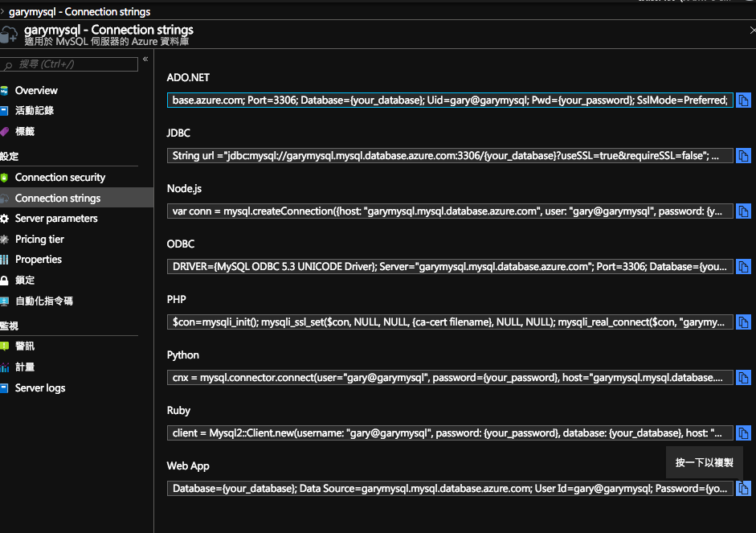Open Properties page
756x533 pixels.
[x=38, y=260]
